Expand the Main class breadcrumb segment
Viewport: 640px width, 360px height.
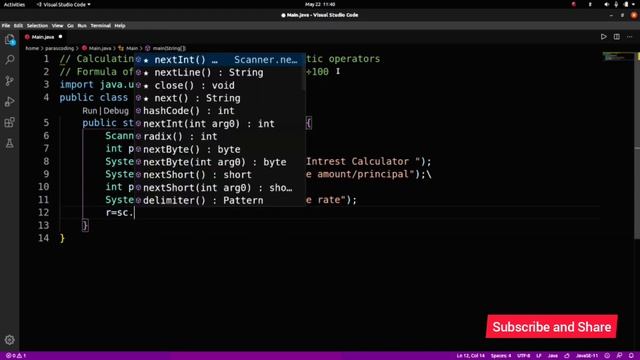[x=132, y=48]
